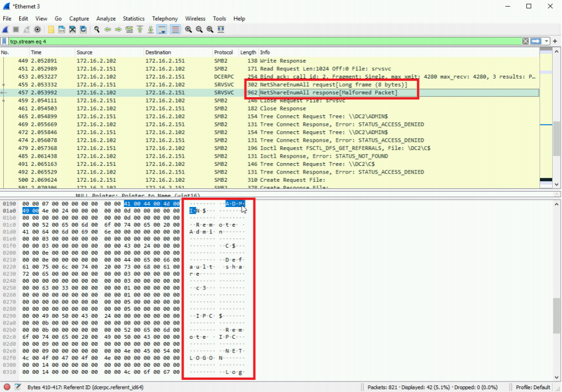Viewport: 562px width, 392px height.
Task: Jump to the last packet
Action: [150, 30]
